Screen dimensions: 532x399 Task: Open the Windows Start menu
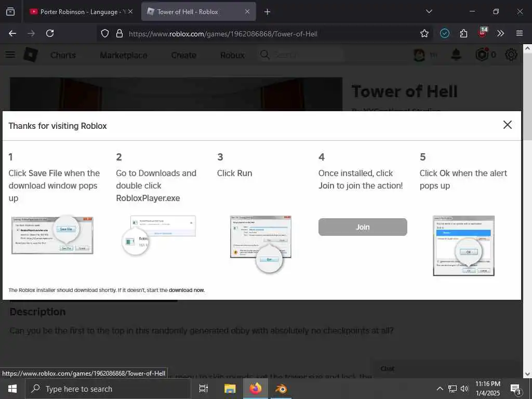12,389
